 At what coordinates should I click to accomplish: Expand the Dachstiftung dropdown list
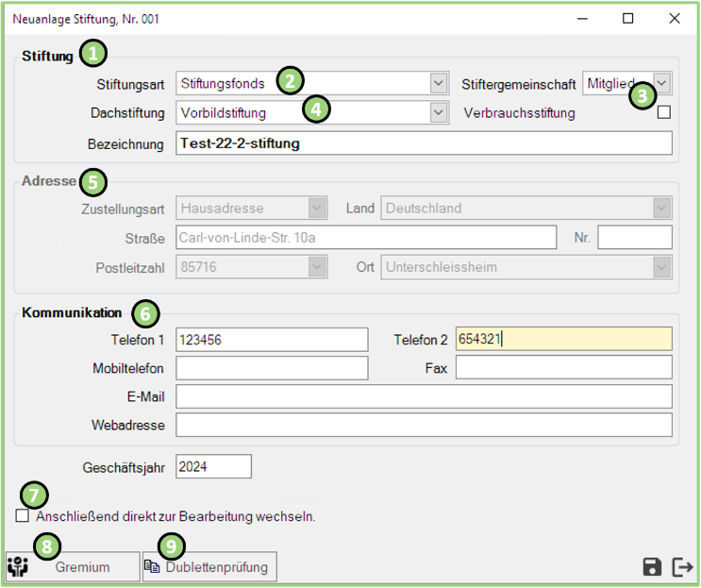coord(438,113)
